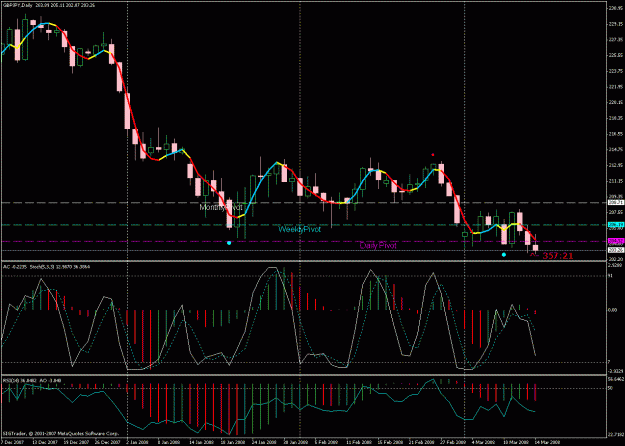Select the Daily Pivot magenta label
Screen dimensions: 625x446
coord(378,246)
